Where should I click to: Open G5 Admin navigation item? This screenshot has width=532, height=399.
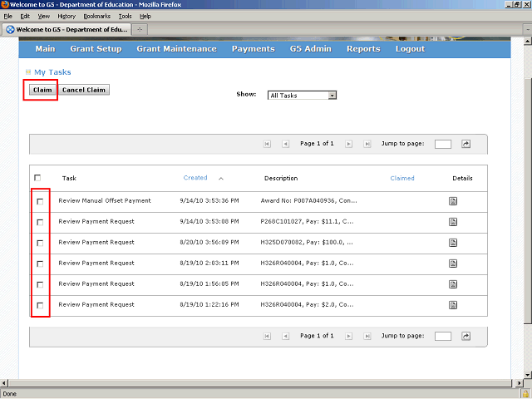(x=310, y=49)
